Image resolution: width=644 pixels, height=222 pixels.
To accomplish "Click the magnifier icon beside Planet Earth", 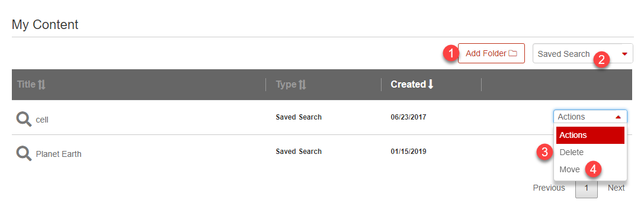I will (24, 154).
